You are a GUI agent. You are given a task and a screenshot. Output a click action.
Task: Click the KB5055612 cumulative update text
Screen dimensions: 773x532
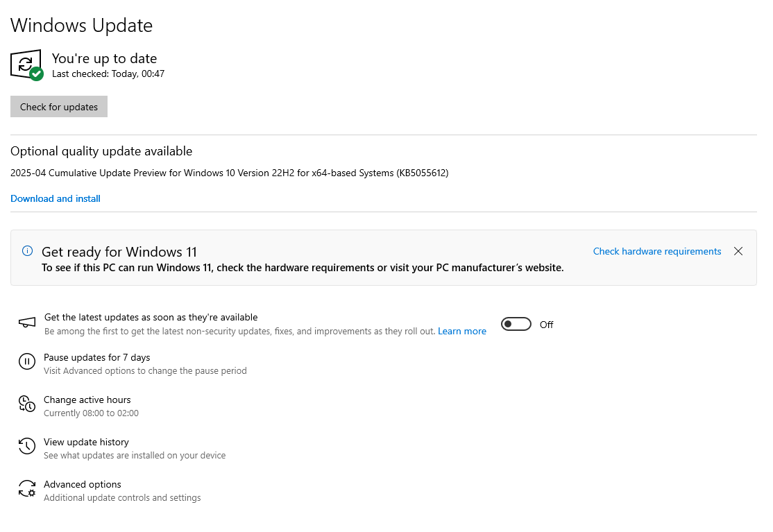pyautogui.click(x=229, y=173)
